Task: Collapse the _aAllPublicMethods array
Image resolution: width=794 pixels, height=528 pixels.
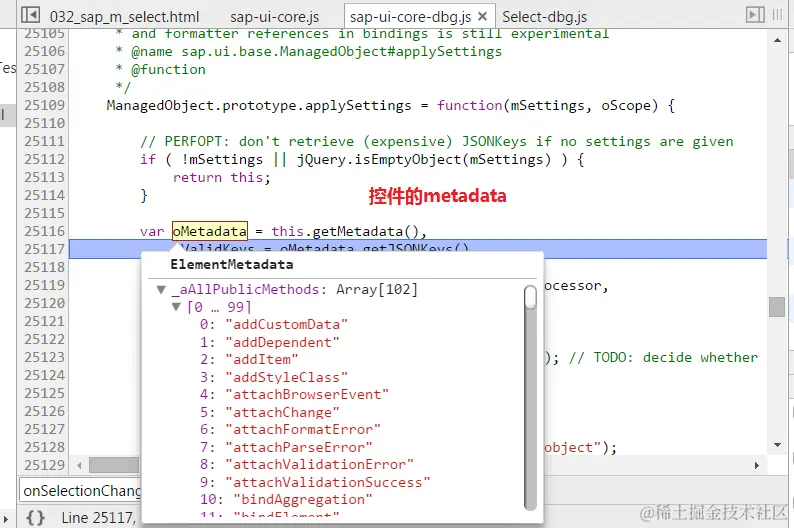Action: click(x=161, y=290)
